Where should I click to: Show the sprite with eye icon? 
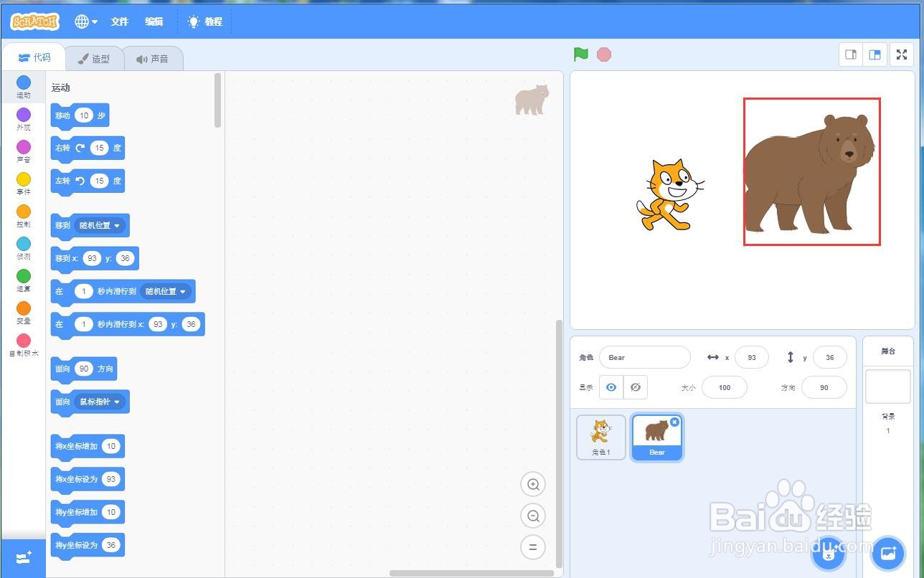tap(611, 387)
